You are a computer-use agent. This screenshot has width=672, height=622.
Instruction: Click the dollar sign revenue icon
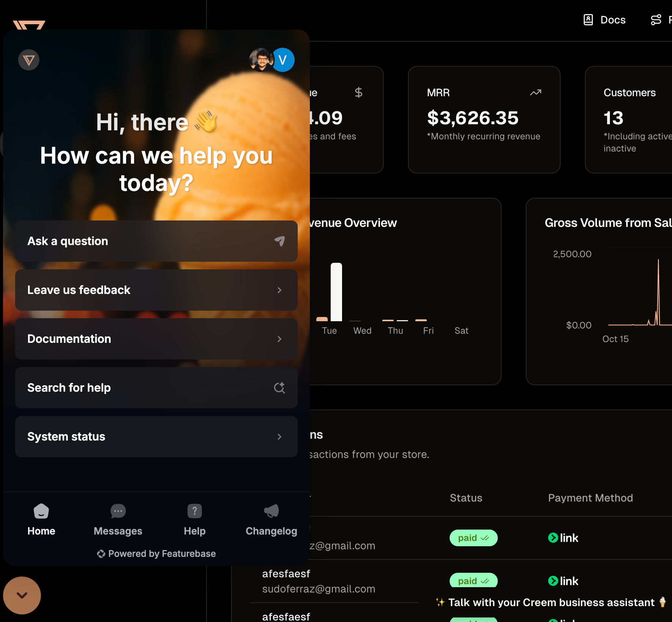[x=359, y=92]
